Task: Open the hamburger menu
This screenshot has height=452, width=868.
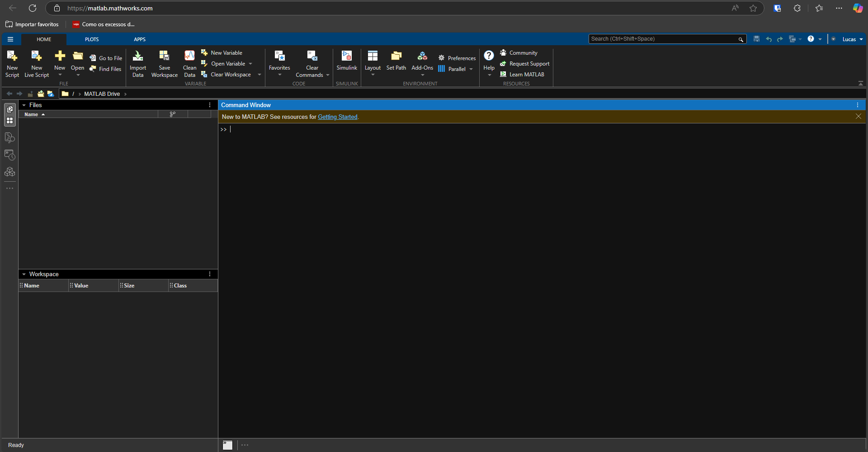Action: pos(10,39)
